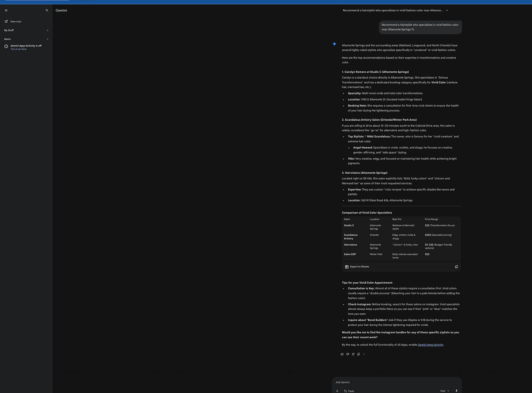Image resolution: width=532 pixels, height=393 pixels.
Task: Select the user prompt bubble about hairstylists
Action: pyautogui.click(x=420, y=27)
